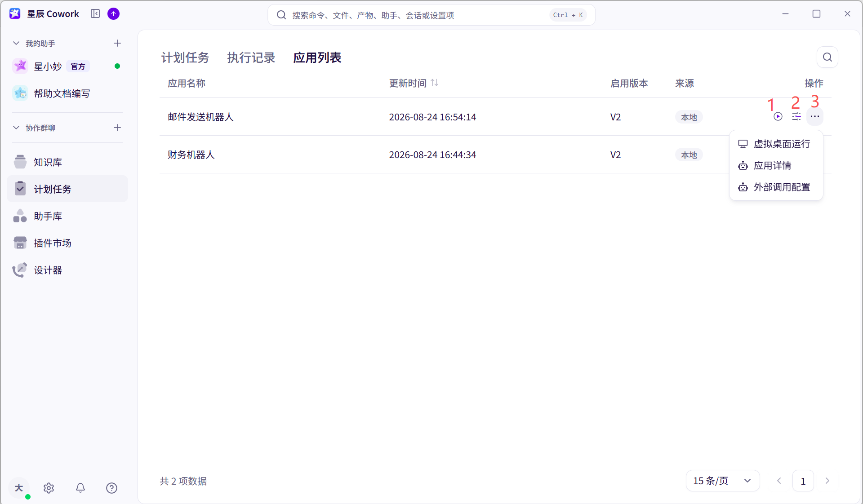Click the 官方 badge next to 星小妙
Screen dimensions: 863x504
[78, 66]
